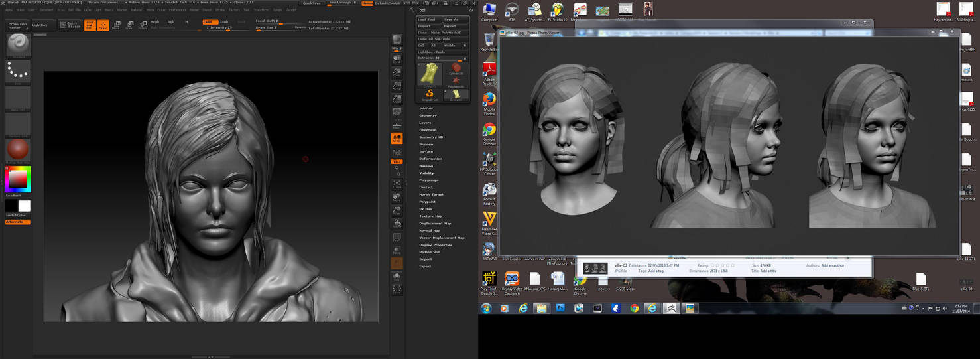Click the highlighted Local button in right shelf
The width and height of the screenshot is (980, 359).
pyautogui.click(x=397, y=138)
